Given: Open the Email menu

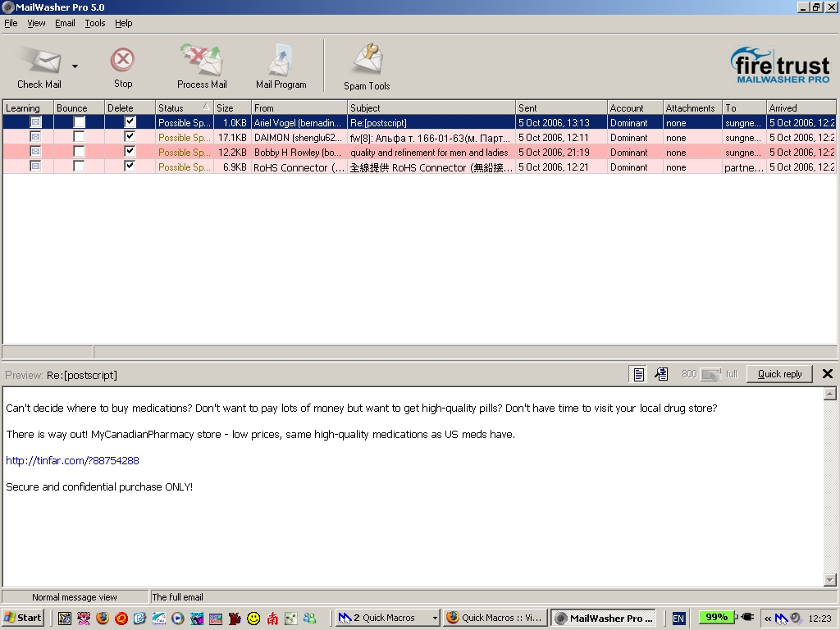Looking at the screenshot, I should [65, 23].
